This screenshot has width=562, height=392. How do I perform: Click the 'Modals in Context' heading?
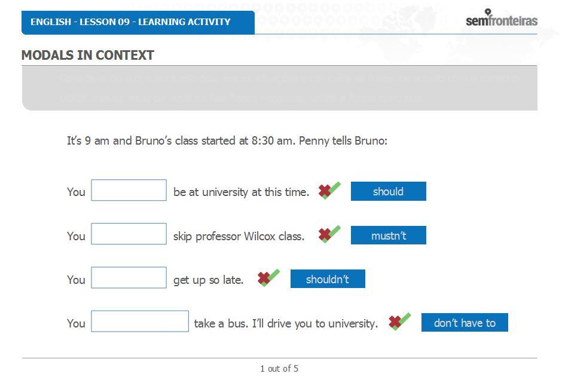tap(88, 55)
